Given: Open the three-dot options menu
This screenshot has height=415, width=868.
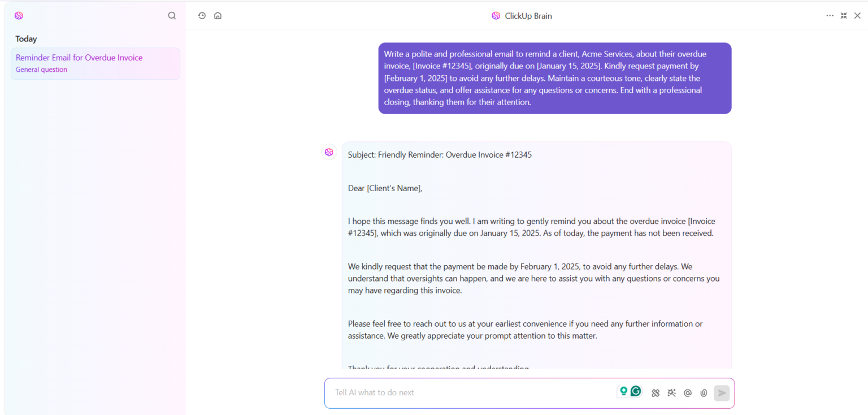Looking at the screenshot, I should click(x=830, y=15).
